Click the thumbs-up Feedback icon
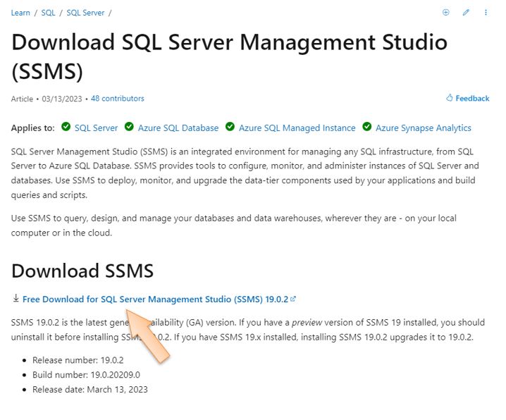The width and height of the screenshot is (506, 420). 450,98
